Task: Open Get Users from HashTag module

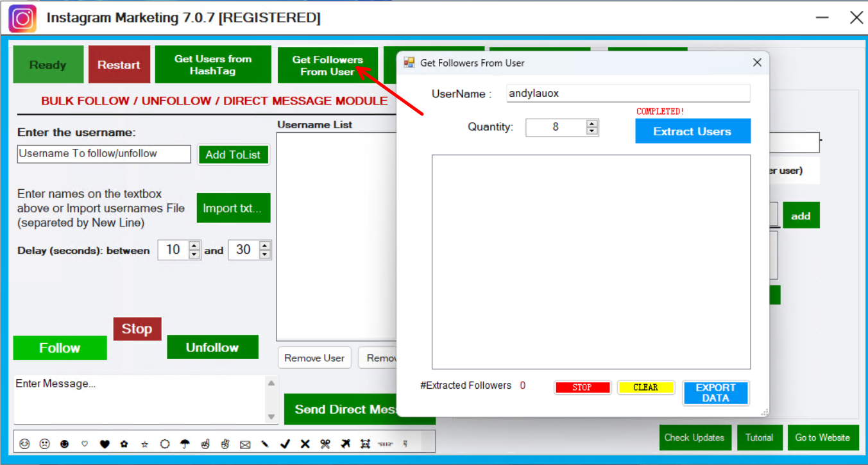Action: click(x=213, y=65)
